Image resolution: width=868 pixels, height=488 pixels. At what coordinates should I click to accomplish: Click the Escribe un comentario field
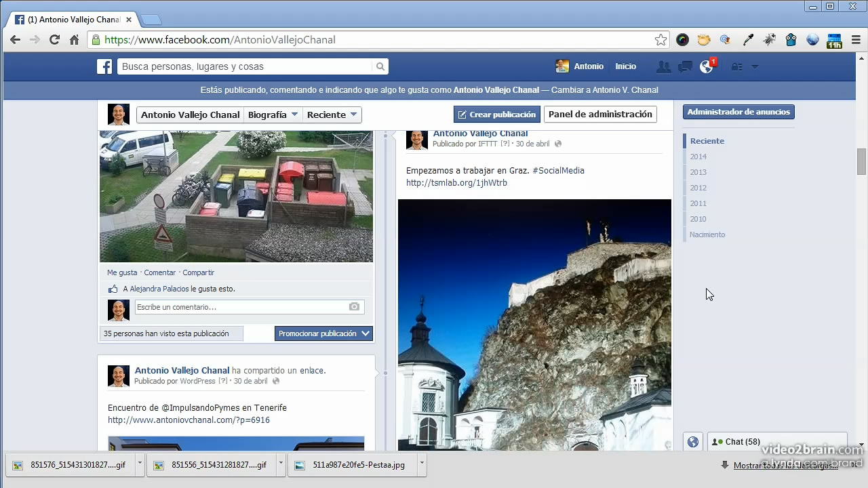[x=250, y=307]
